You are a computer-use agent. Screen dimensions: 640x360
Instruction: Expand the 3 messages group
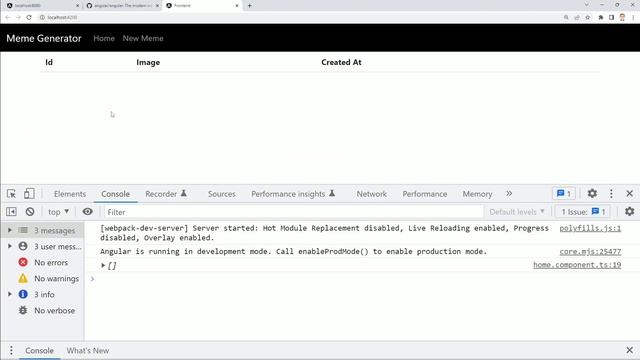[x=10, y=230]
